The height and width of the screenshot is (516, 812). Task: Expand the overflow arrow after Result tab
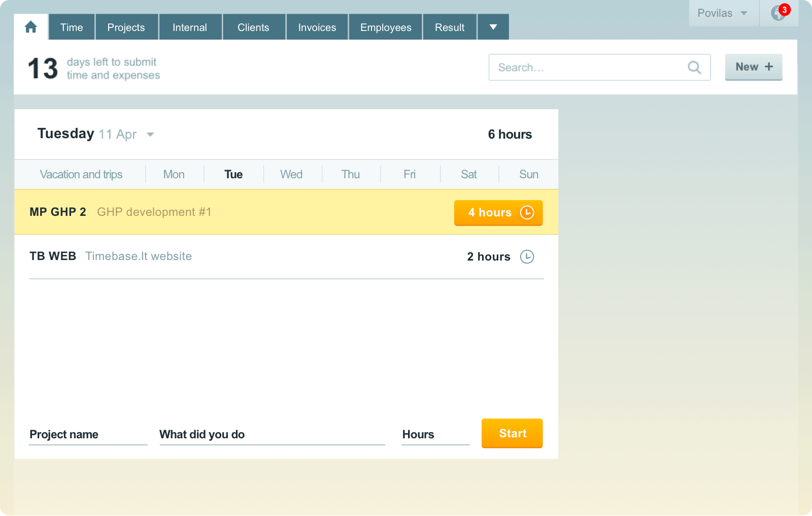[x=492, y=27]
